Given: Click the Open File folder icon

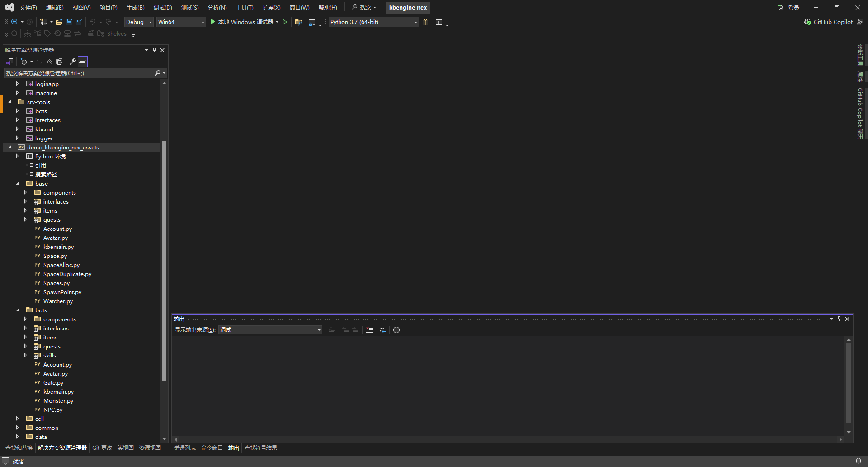Looking at the screenshot, I should point(59,22).
